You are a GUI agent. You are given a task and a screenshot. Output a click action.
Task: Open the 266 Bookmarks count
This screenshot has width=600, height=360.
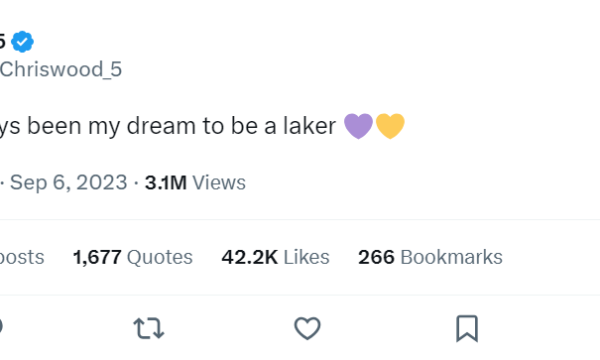pyautogui.click(x=430, y=257)
